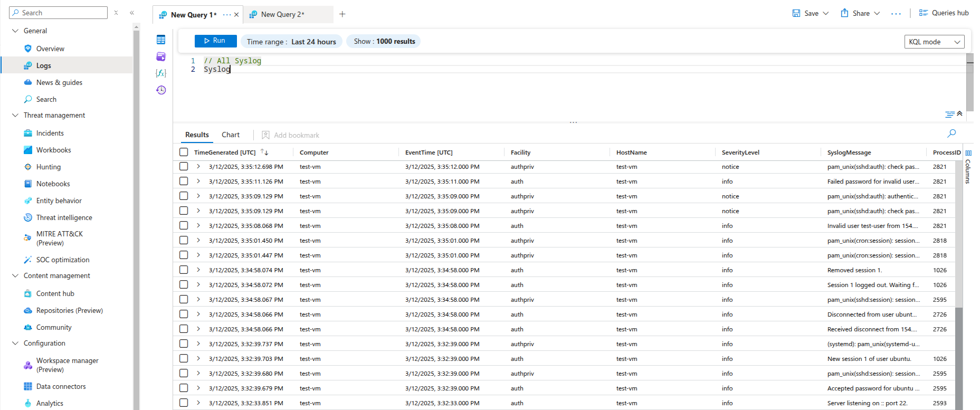Click the Community people icon
This screenshot has height=410, width=980.
point(28,327)
